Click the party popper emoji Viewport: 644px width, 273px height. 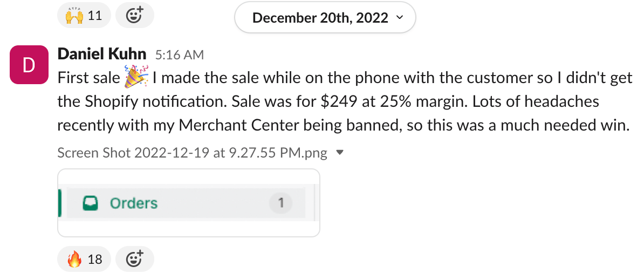pyautogui.click(x=135, y=77)
